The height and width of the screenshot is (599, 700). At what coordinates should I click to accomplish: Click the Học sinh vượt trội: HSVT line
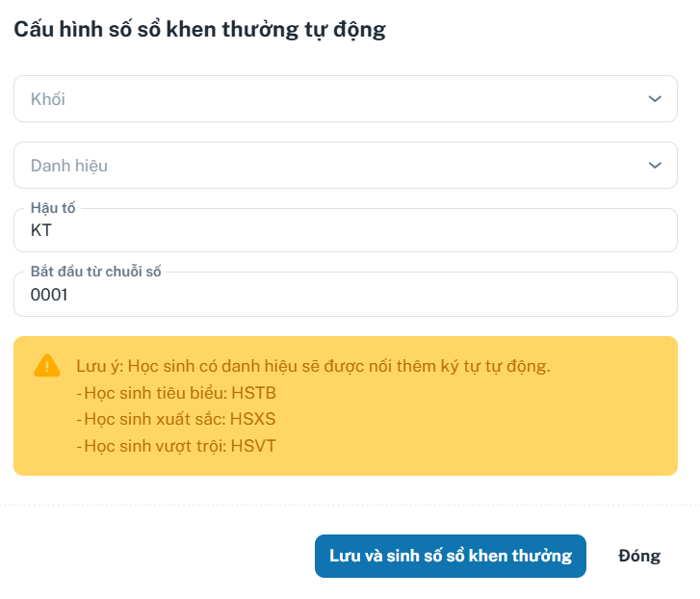click(x=176, y=446)
